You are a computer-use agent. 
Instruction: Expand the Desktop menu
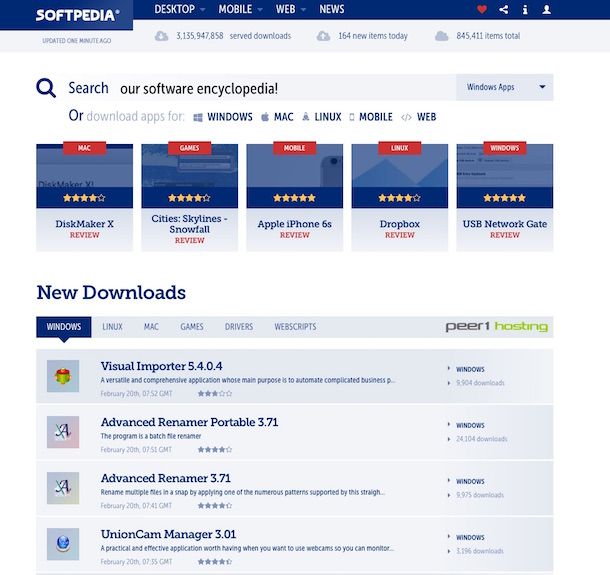[179, 9]
